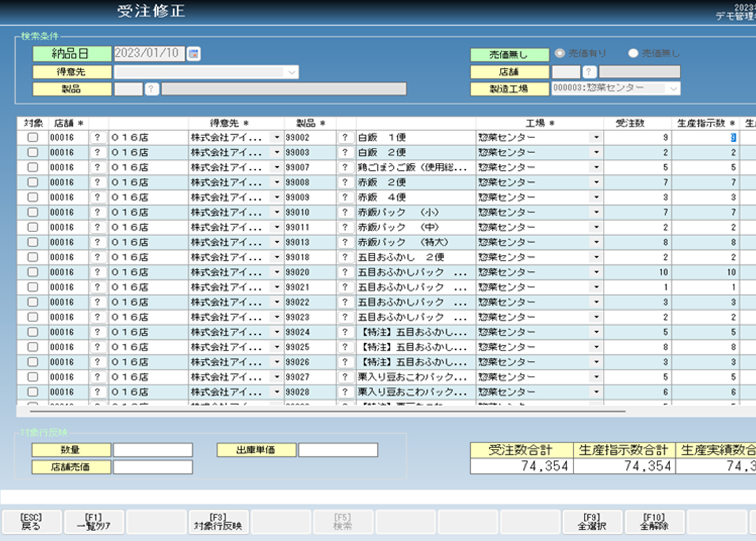Open the 製造工場 dropdown showing 惣菜センター
756x541 pixels.
[673, 89]
